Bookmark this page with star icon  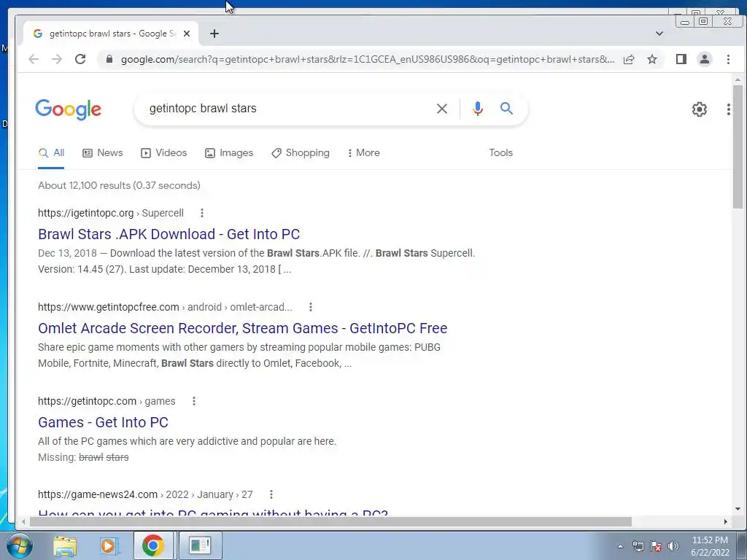coord(652,59)
